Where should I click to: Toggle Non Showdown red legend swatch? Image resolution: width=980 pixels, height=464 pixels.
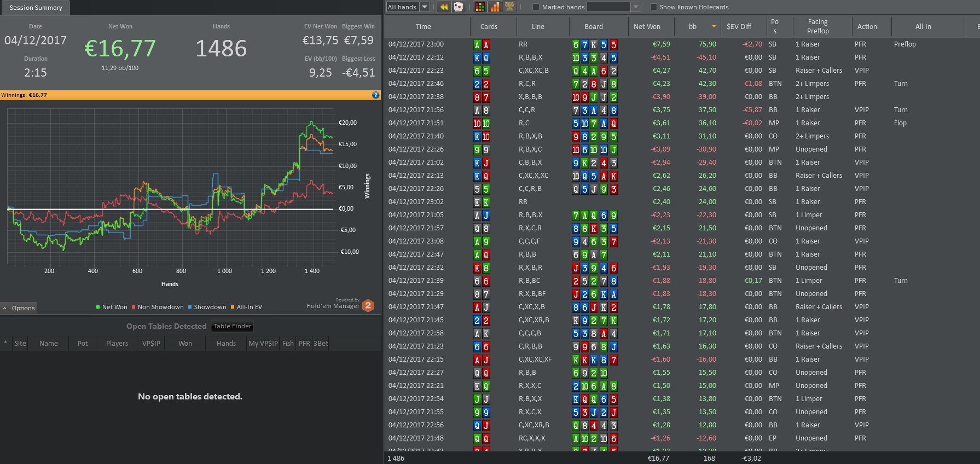click(x=134, y=307)
